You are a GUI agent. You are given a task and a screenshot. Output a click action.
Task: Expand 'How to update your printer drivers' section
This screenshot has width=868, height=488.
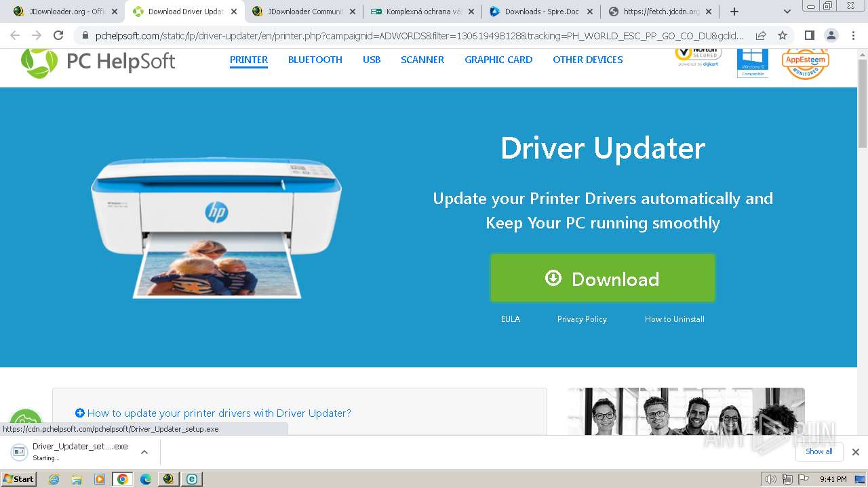coord(213,413)
